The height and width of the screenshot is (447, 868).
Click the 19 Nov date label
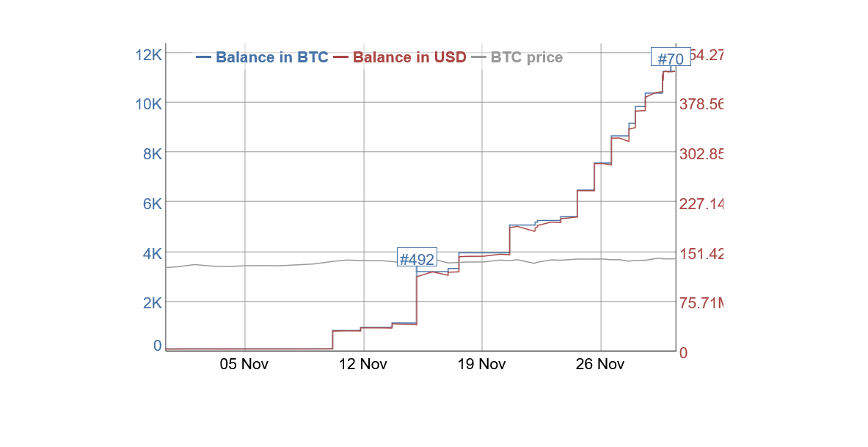482,364
